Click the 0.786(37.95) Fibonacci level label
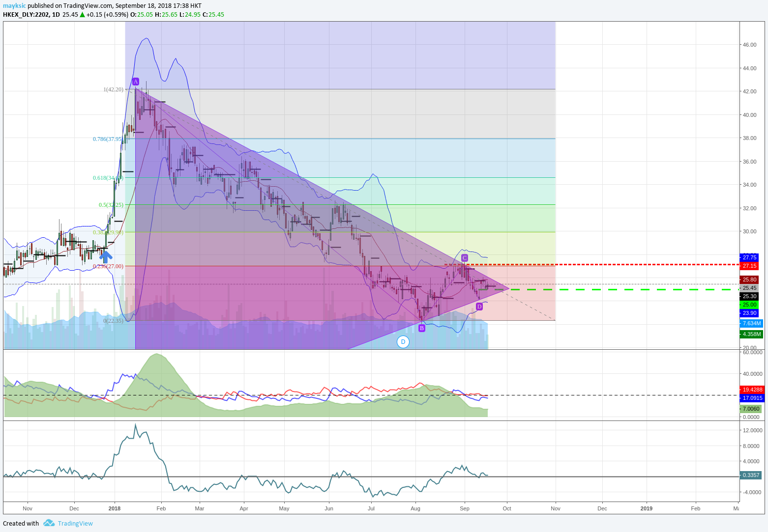 click(108, 139)
